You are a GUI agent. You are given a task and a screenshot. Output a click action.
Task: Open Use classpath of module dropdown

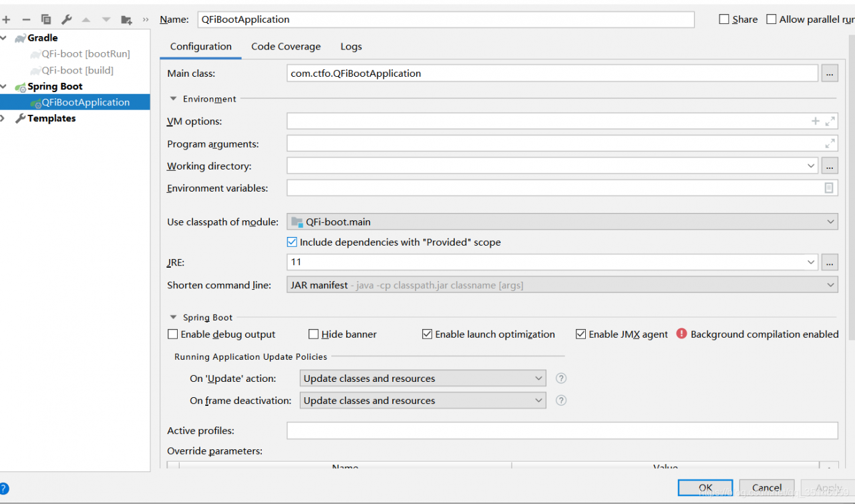[x=830, y=222]
